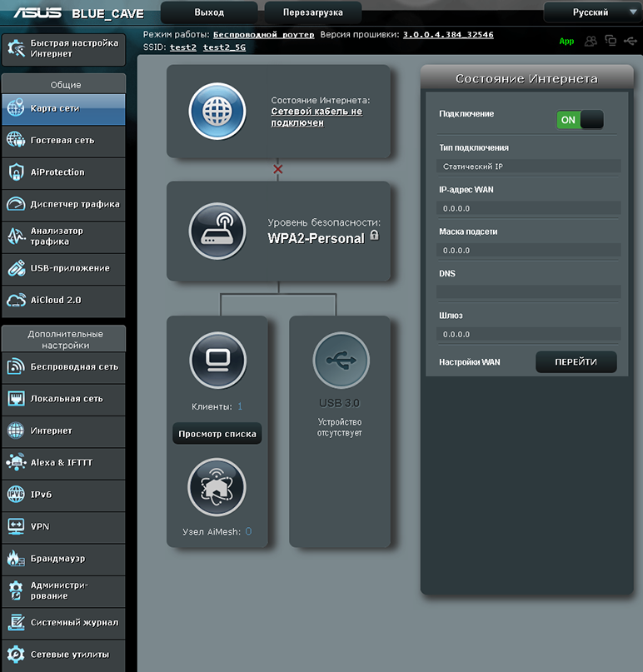Screen dimensions: 643x672
Task: Click the AiMesh node count 0
Action: [x=249, y=531]
